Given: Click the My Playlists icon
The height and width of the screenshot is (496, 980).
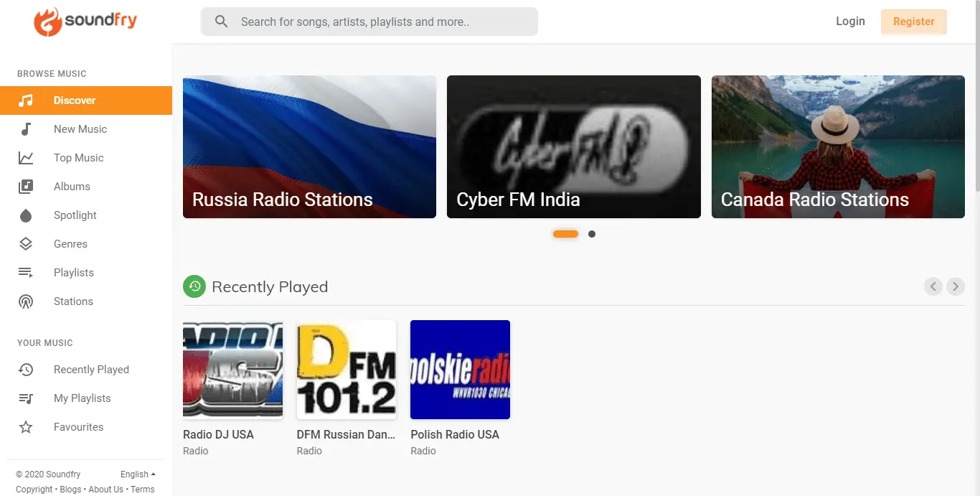Looking at the screenshot, I should coord(26,398).
